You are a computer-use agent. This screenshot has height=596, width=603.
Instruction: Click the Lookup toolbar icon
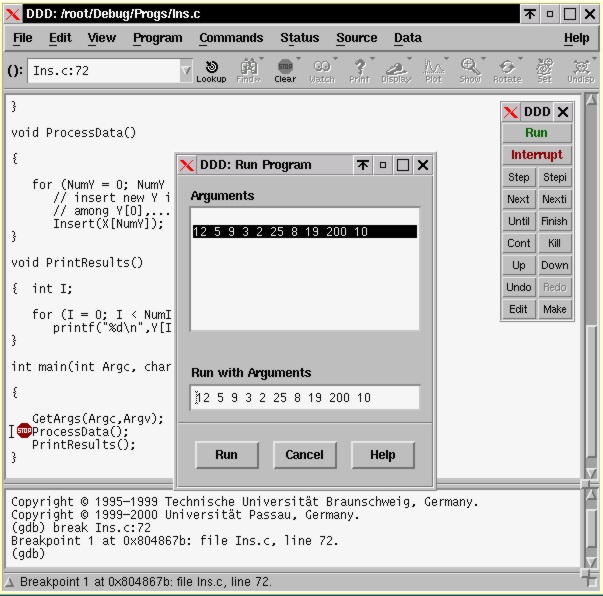pyautogui.click(x=211, y=70)
